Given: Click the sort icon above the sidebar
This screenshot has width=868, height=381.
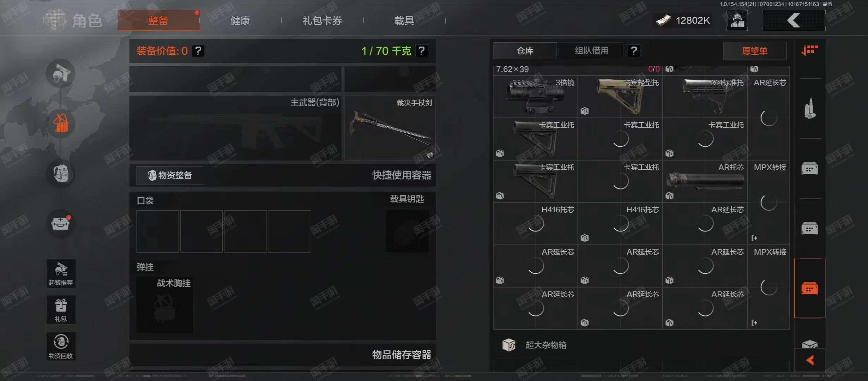Looking at the screenshot, I should point(809,50).
